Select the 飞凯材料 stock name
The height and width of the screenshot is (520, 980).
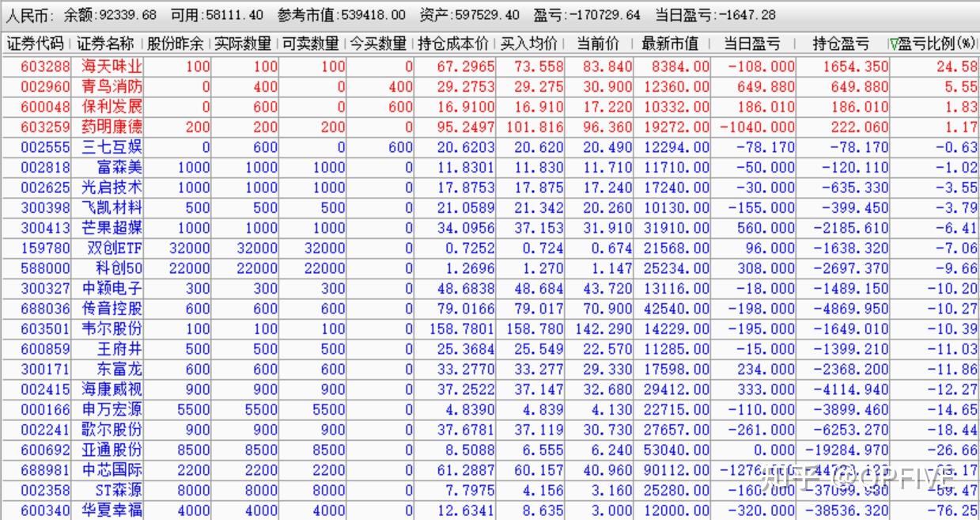tap(112, 207)
